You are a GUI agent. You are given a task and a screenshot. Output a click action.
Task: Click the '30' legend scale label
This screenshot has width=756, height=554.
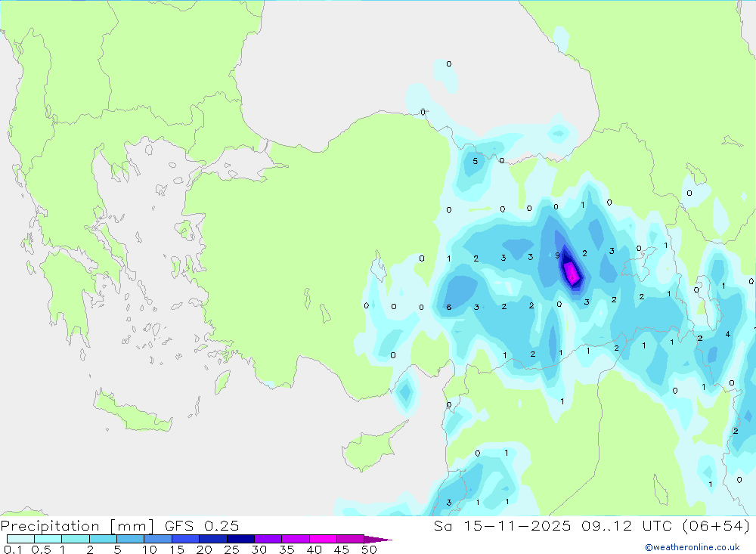tap(259, 549)
